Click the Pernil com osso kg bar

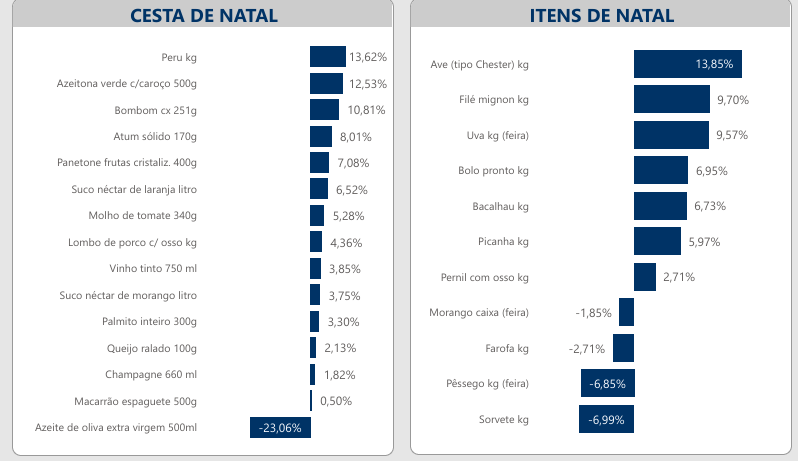644,277
